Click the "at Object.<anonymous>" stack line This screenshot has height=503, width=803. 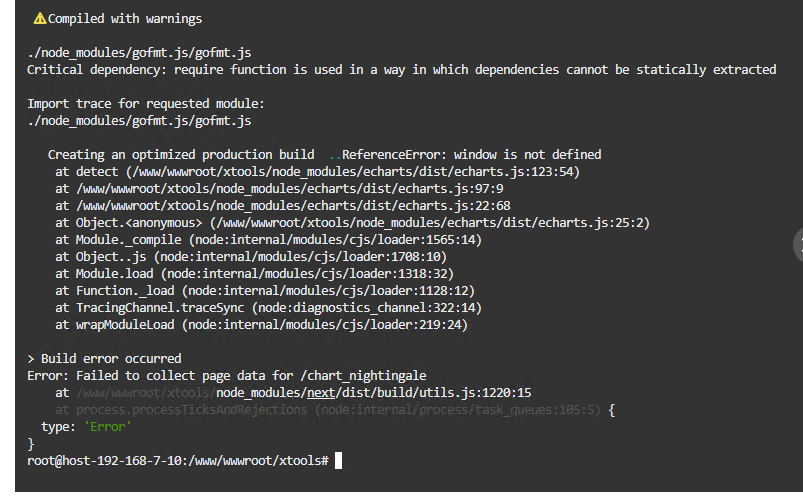coord(352,223)
